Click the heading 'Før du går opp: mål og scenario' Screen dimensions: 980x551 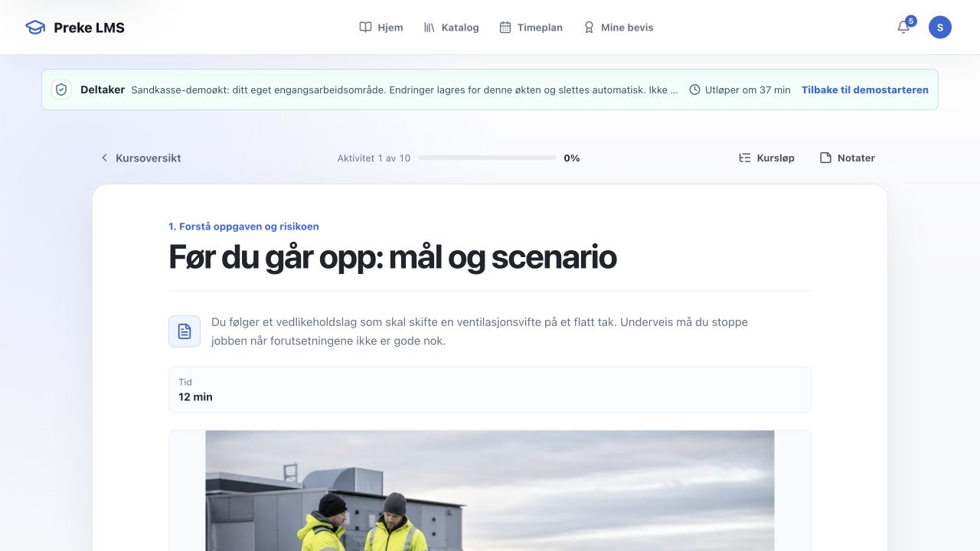(x=393, y=257)
